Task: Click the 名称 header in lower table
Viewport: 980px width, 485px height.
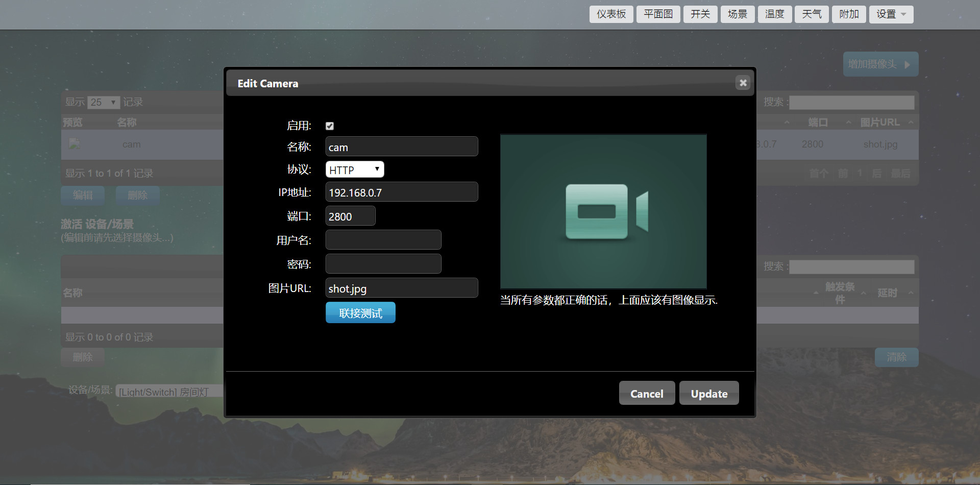Action: point(72,293)
